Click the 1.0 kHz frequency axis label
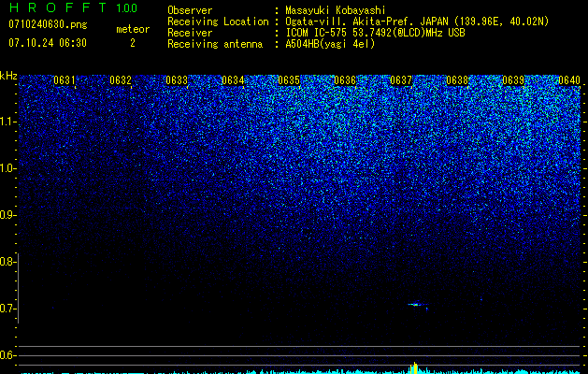This screenshot has height=374, width=588. point(7,168)
